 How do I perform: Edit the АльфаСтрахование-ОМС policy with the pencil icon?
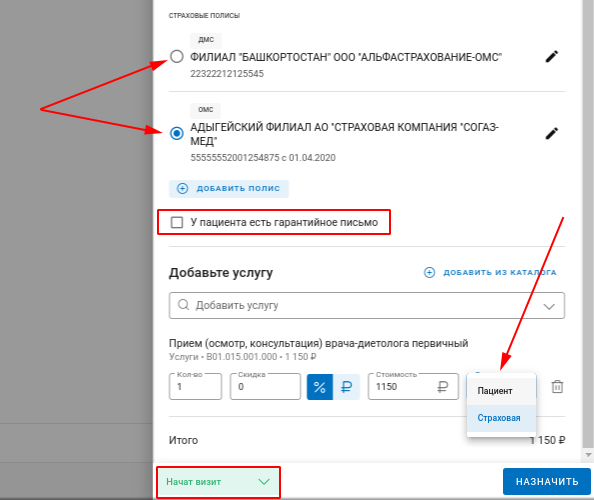pos(552,56)
